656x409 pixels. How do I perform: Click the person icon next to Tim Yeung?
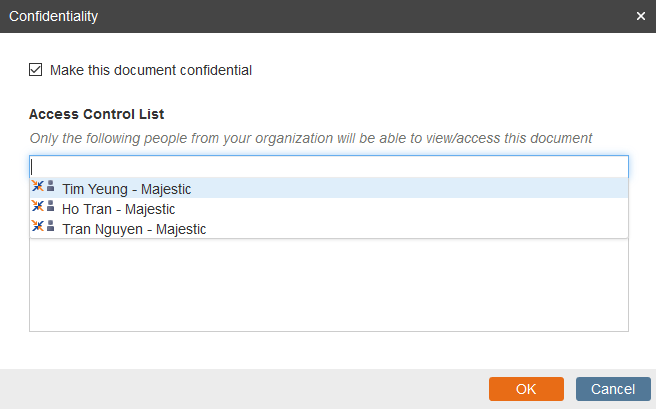pos(51,186)
